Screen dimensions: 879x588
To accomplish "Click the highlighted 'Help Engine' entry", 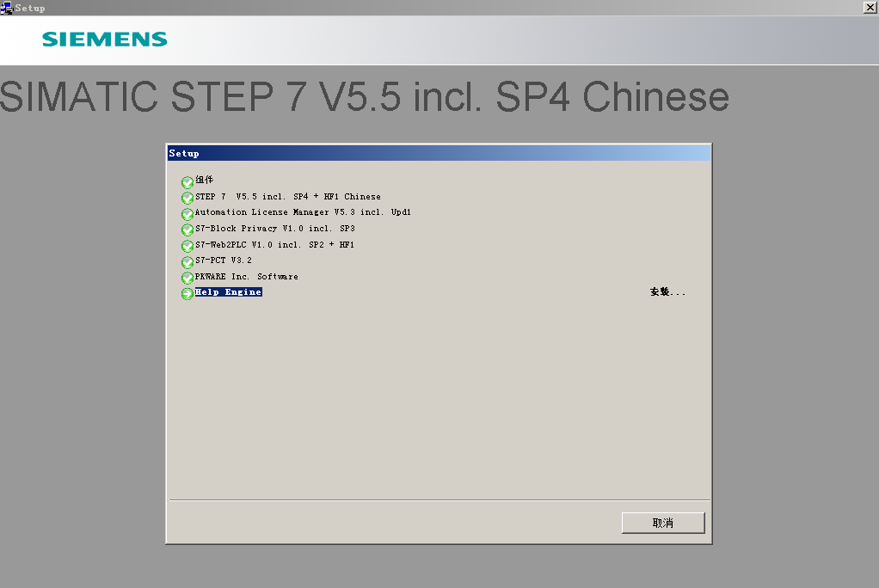I will coord(228,292).
